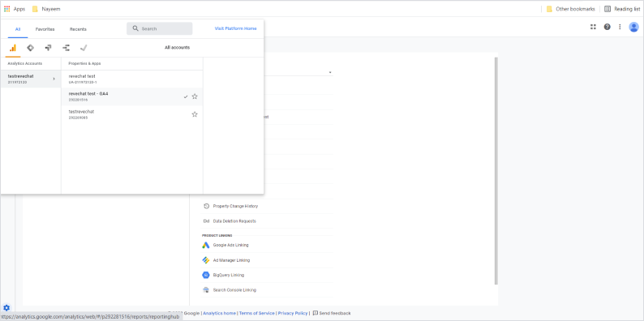This screenshot has height=321, width=644.
Task: Open the Optimize product icon
Action: click(x=48, y=48)
